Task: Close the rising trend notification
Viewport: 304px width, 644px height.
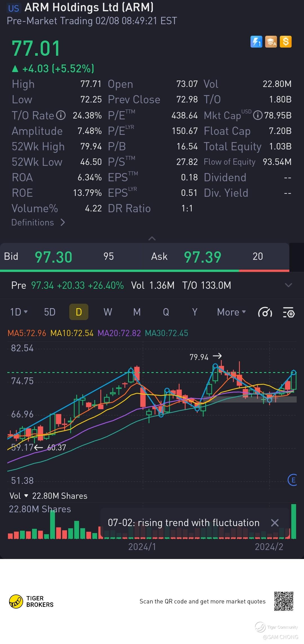Action: pos(274,523)
